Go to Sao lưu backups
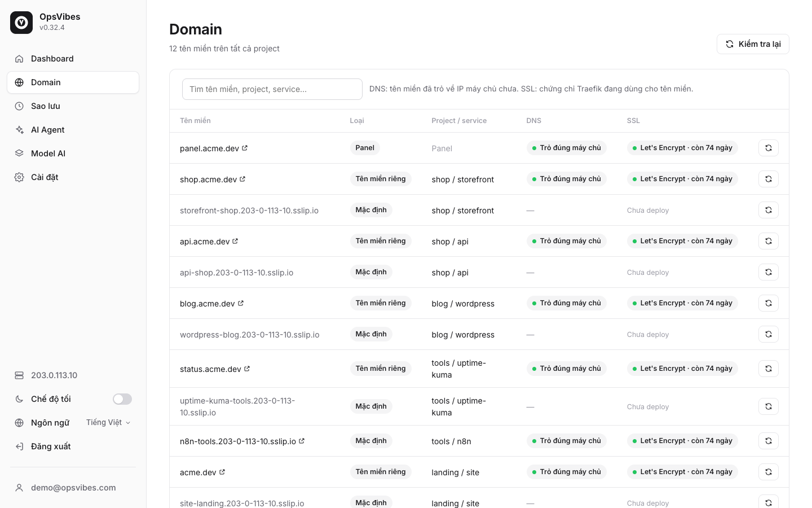 (73, 106)
